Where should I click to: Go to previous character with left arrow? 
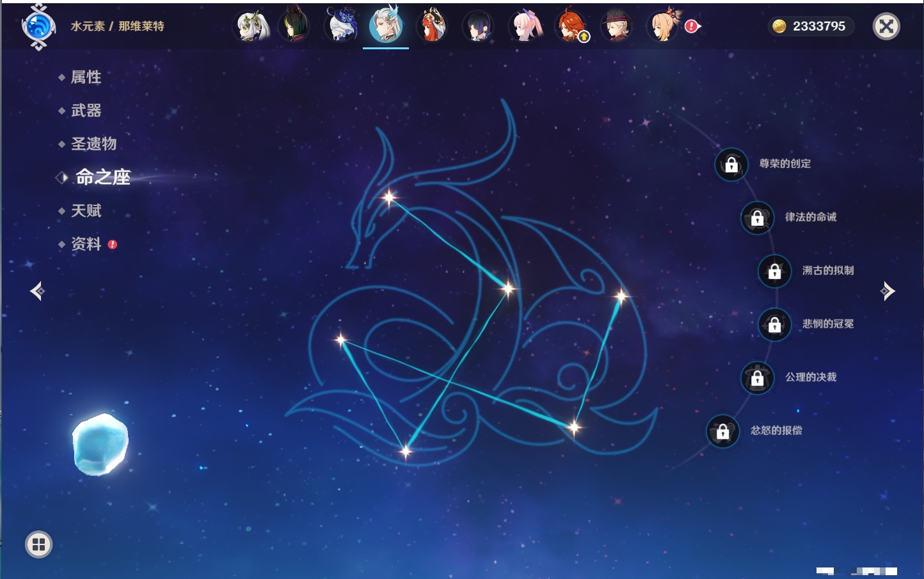coord(37,291)
